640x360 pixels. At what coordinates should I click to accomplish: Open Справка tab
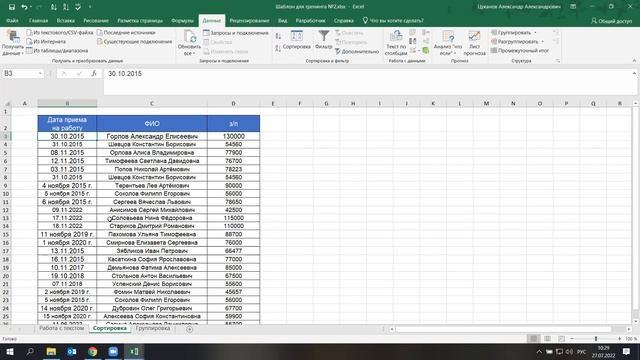click(x=343, y=20)
